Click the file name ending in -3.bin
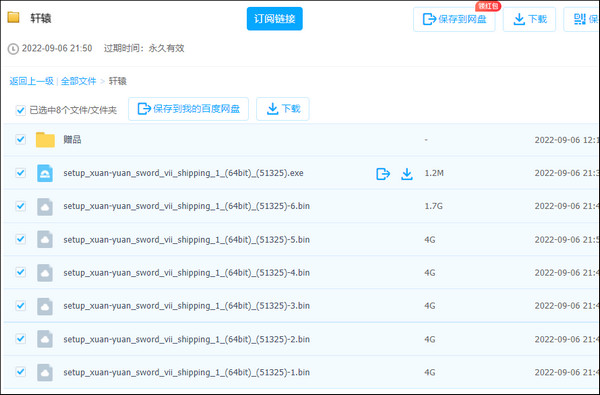The image size is (600, 395). click(x=186, y=306)
